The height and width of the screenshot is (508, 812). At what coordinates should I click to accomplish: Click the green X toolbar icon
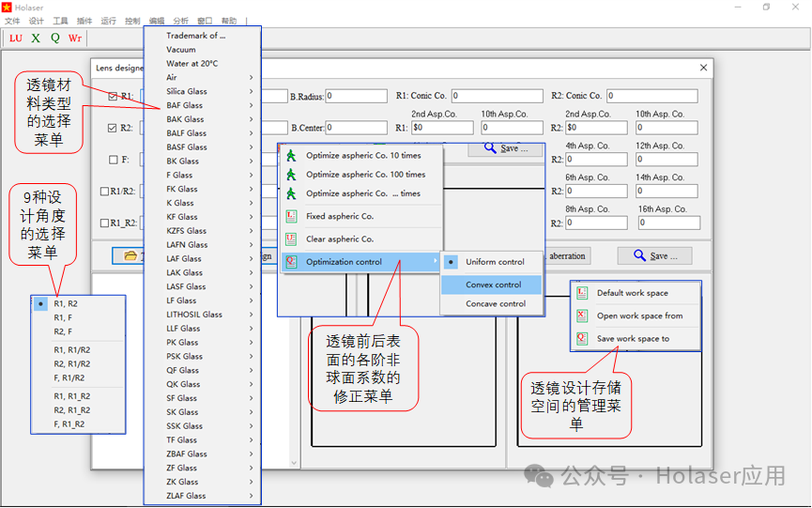click(x=36, y=38)
